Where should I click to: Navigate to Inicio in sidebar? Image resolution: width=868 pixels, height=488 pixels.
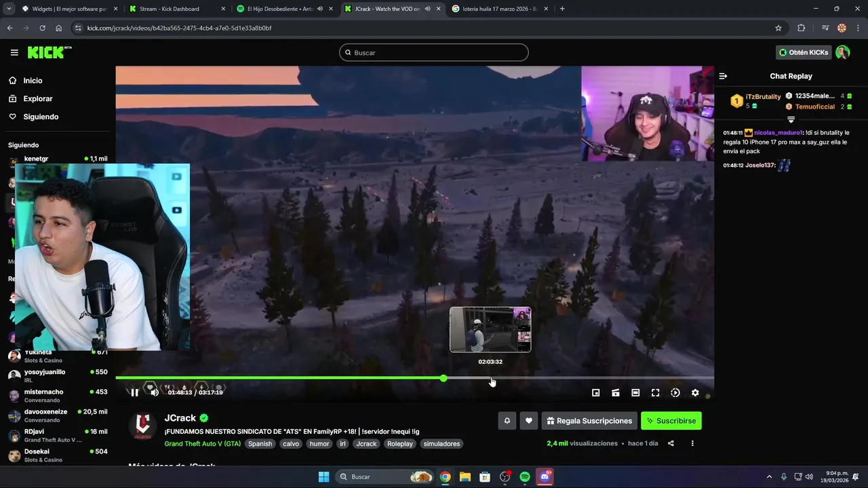point(33,81)
